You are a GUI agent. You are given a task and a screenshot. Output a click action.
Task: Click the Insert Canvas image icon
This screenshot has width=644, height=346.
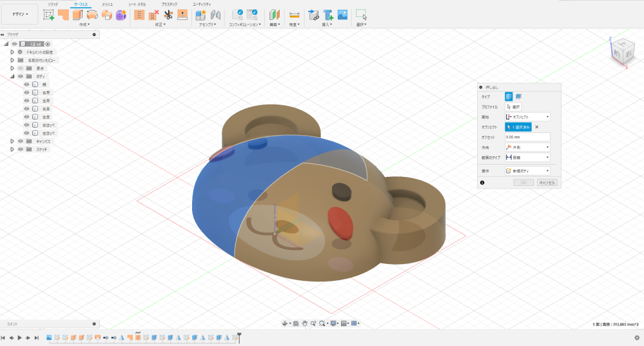(x=342, y=15)
